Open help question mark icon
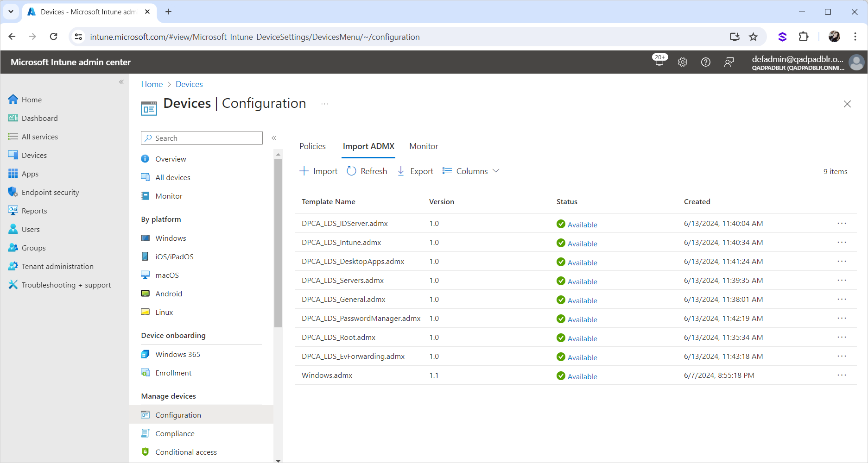This screenshot has height=463, width=868. click(x=706, y=62)
